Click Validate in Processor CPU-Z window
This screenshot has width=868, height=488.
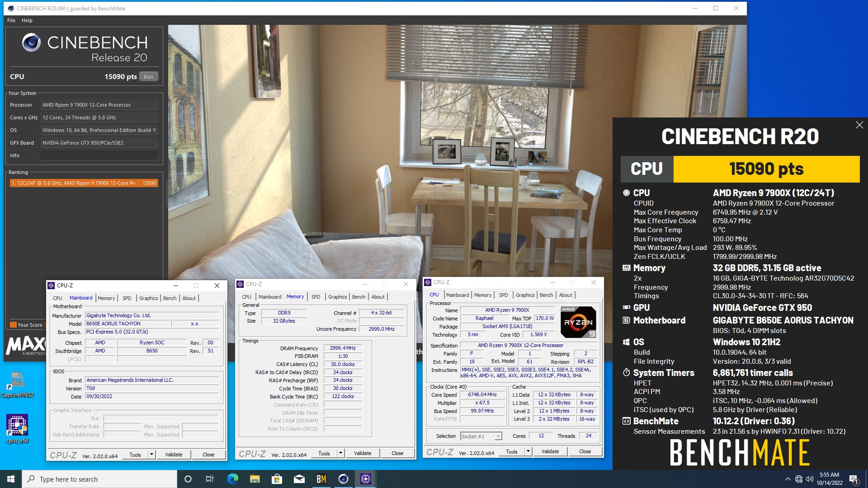550,452
